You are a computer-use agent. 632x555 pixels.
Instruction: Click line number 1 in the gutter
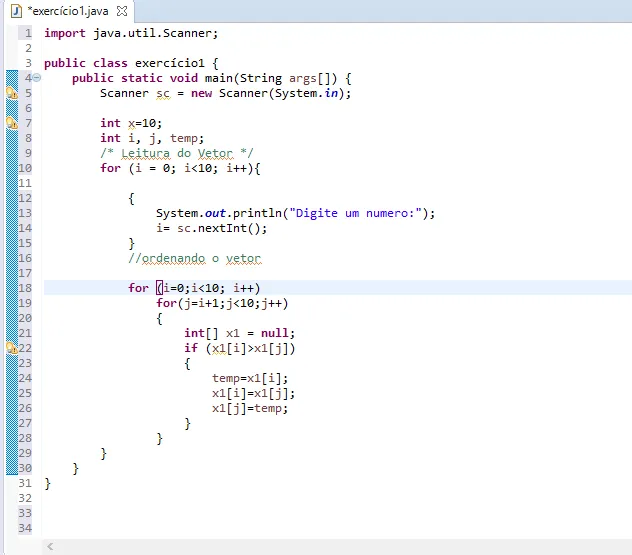pyautogui.click(x=28, y=33)
